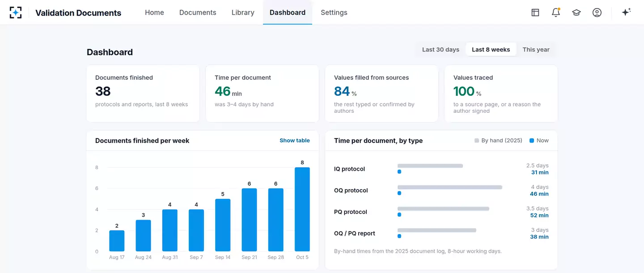Screen dimensions: 644x273
Task: Click the Aug 31 bar in chart
Action: tap(170, 230)
